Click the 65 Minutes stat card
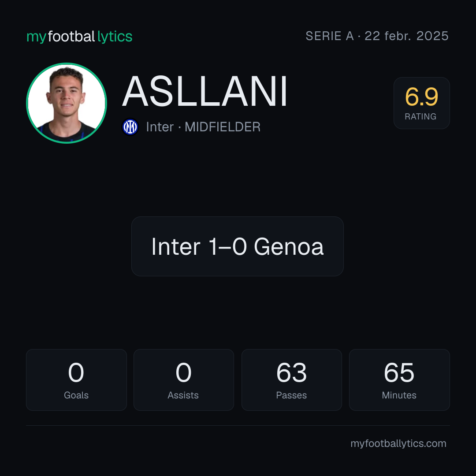 [x=399, y=380]
